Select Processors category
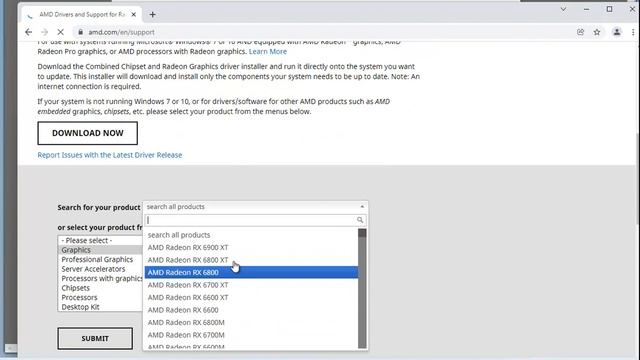 click(100, 298)
